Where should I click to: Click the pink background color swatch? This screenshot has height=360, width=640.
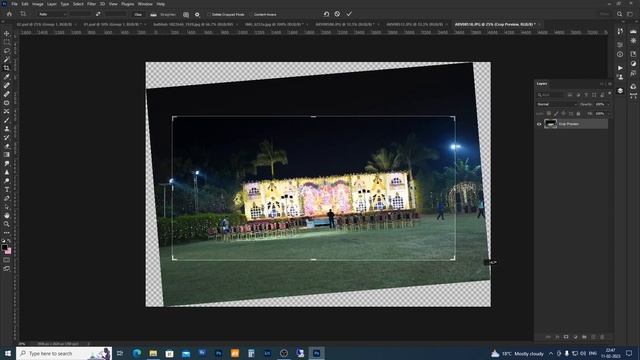point(8,251)
